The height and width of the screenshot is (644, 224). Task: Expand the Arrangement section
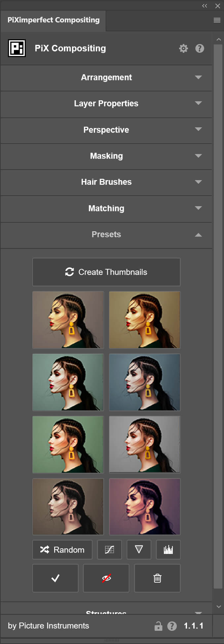tap(106, 78)
